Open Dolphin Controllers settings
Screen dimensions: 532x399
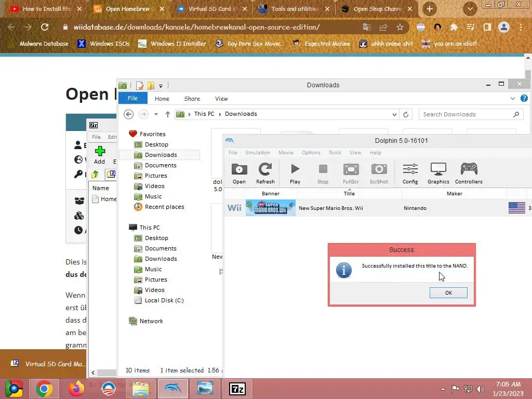[469, 174]
